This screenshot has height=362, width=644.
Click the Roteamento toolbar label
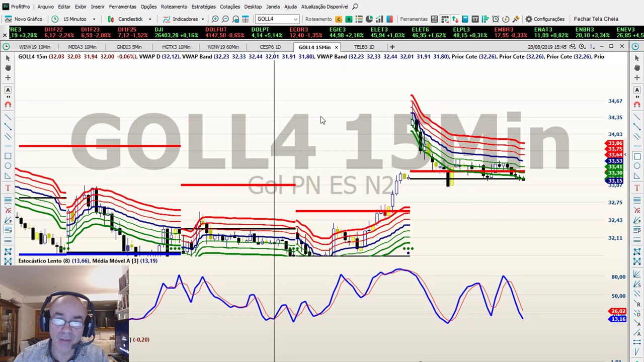pyautogui.click(x=318, y=19)
